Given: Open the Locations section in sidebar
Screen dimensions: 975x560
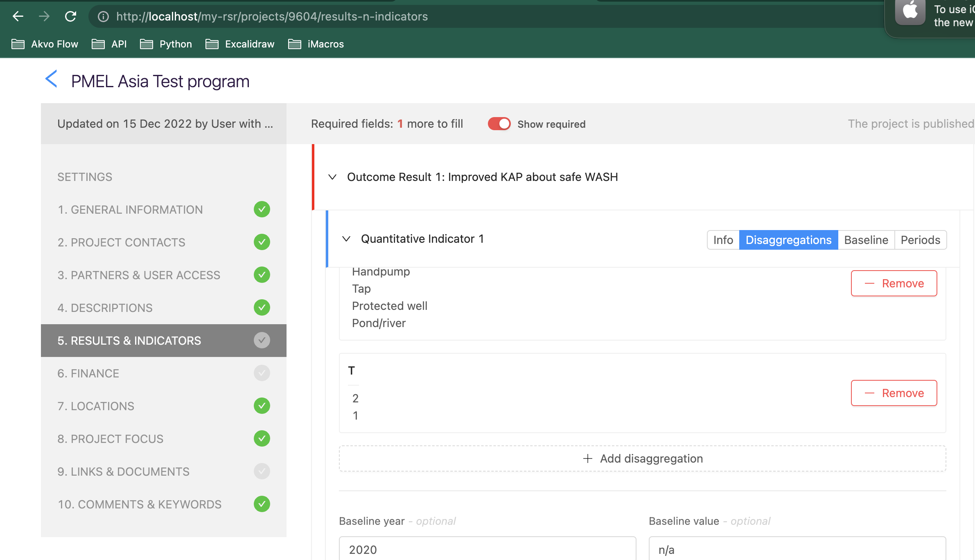Looking at the screenshot, I should click(96, 406).
